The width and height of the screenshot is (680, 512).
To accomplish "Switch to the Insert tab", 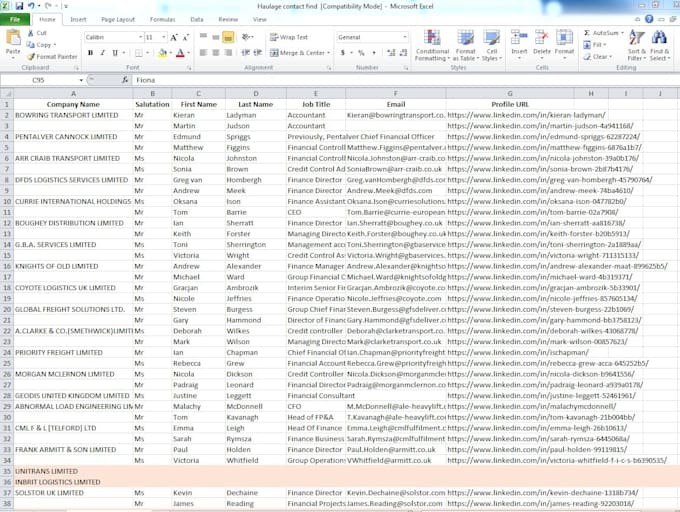I will point(78,20).
